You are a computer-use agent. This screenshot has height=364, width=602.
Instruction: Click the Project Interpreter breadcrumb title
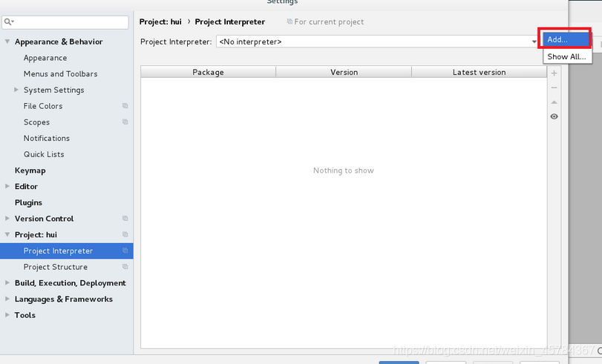[x=230, y=21]
